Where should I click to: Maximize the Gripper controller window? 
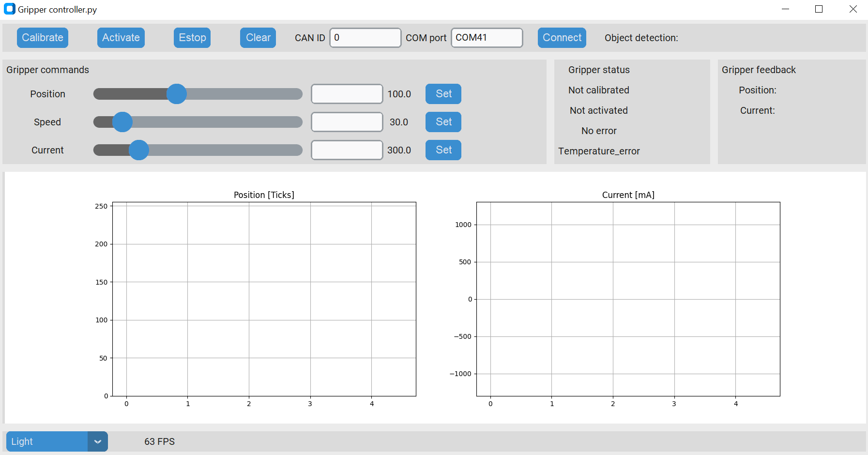point(819,9)
